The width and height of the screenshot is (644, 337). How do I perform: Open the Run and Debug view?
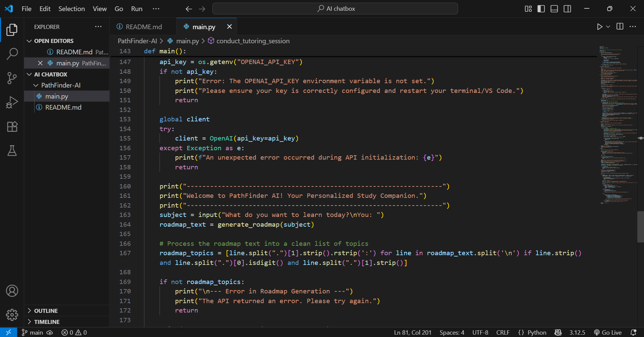click(12, 102)
